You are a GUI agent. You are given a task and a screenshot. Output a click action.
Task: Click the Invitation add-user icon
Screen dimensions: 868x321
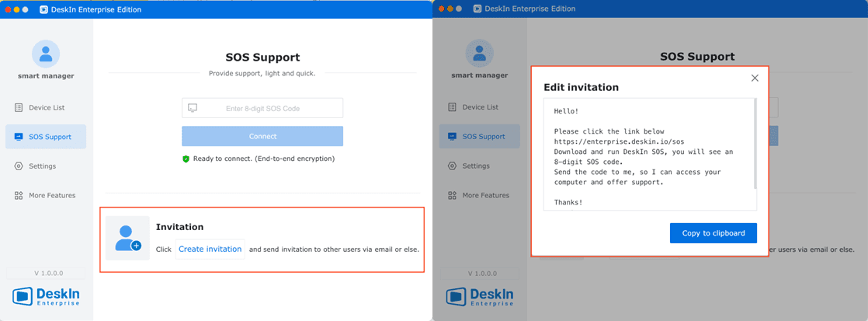coord(128,239)
